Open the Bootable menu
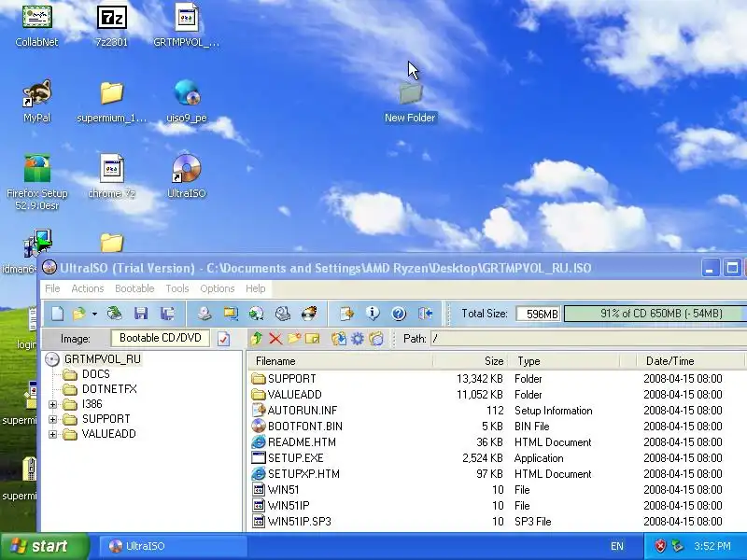 click(x=134, y=288)
